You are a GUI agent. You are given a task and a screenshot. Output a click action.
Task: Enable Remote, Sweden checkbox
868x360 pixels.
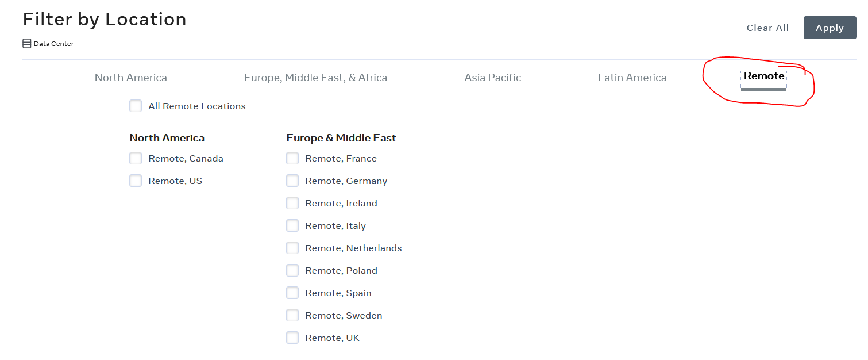292,315
